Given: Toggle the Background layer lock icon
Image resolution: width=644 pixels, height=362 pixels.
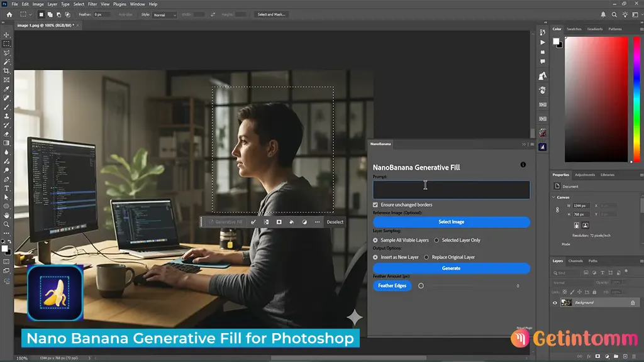Looking at the screenshot, I should click(633, 303).
